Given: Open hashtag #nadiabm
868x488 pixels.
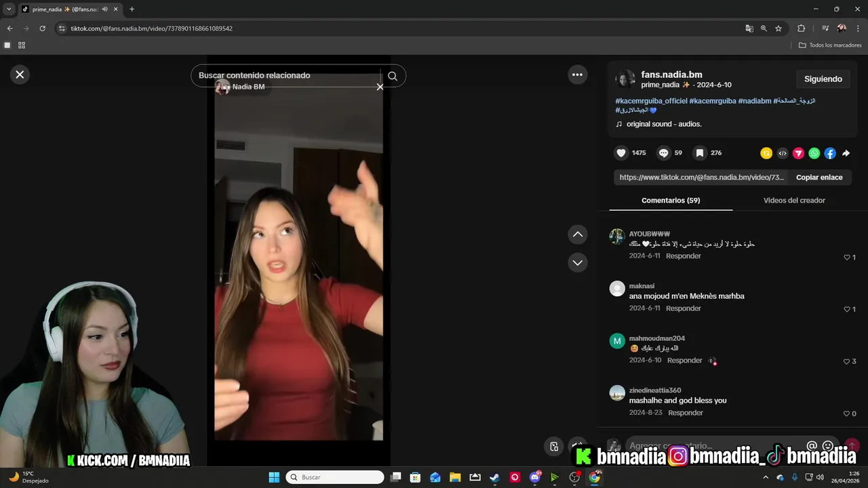Looking at the screenshot, I should click(755, 101).
